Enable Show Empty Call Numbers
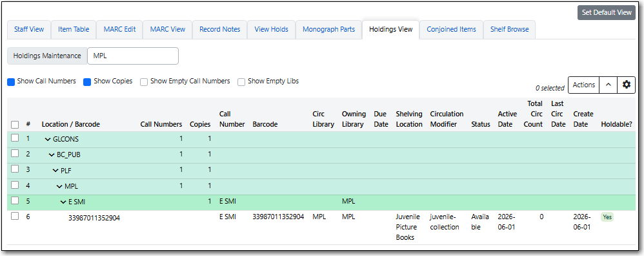This screenshot has width=644, height=256. tap(144, 82)
